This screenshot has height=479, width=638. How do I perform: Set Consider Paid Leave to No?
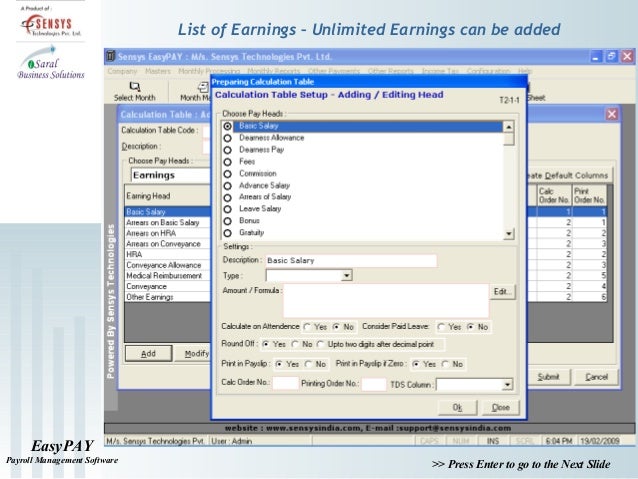(471, 327)
